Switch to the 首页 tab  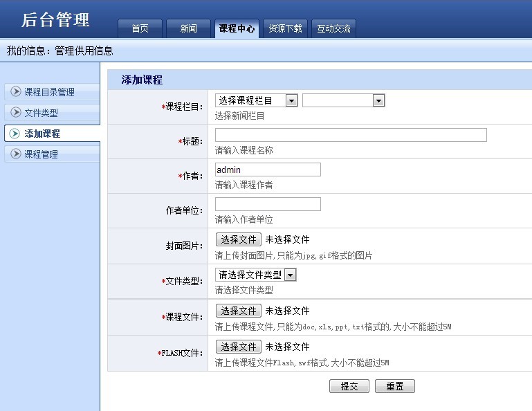click(x=140, y=28)
